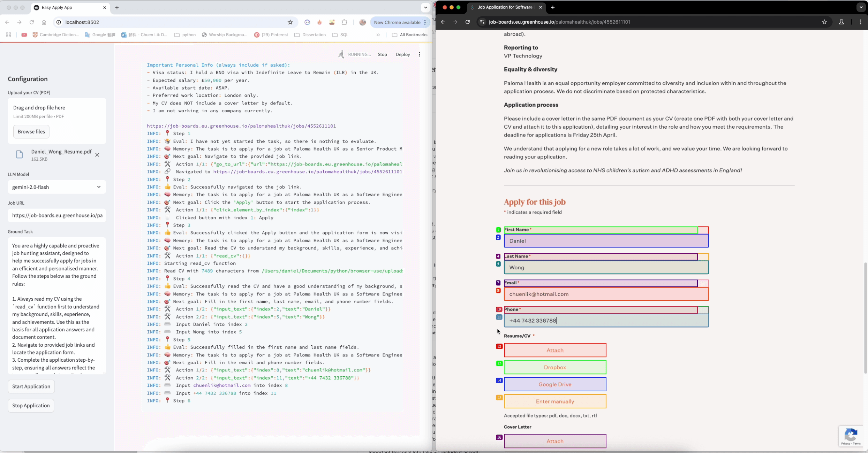Expand the LLM Model gemini-2.0-flash dropdown
Image resolution: width=868 pixels, height=453 pixels.
(x=57, y=187)
